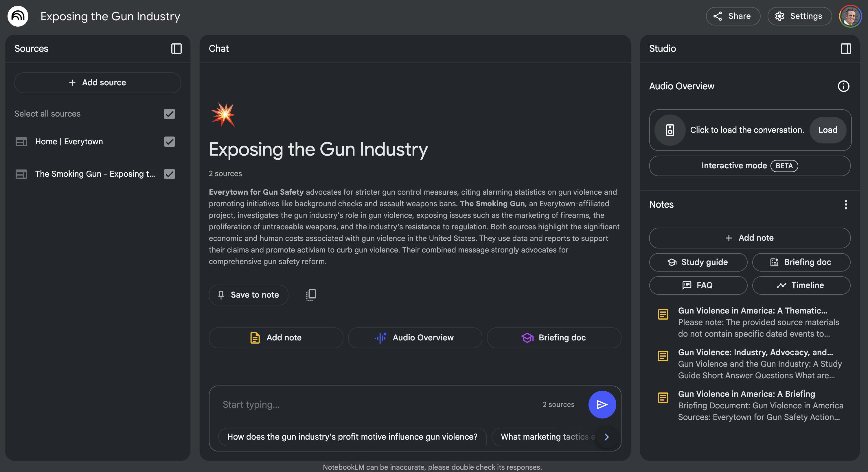Open the Gun Violence: Industry, Advocacy note

click(x=755, y=352)
